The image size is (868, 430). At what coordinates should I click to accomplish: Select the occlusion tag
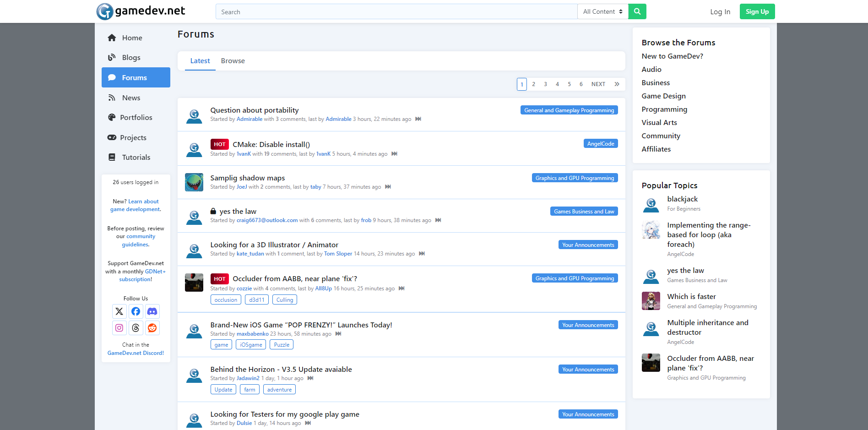coord(226,300)
